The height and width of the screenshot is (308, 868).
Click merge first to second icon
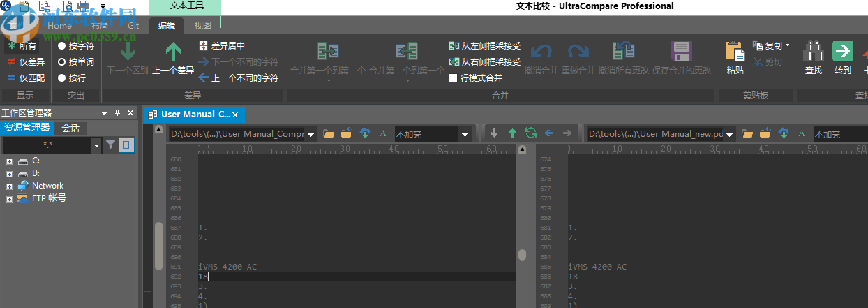[327, 52]
